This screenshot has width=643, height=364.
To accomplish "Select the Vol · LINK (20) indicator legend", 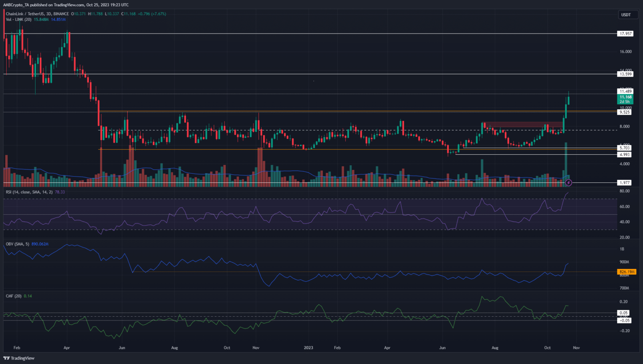I will (19, 20).
